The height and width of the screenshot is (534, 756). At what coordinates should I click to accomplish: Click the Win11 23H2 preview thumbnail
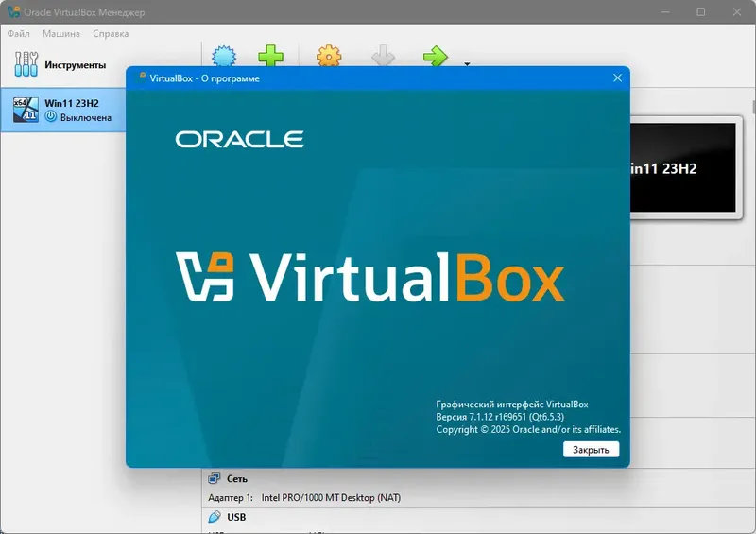[683, 168]
